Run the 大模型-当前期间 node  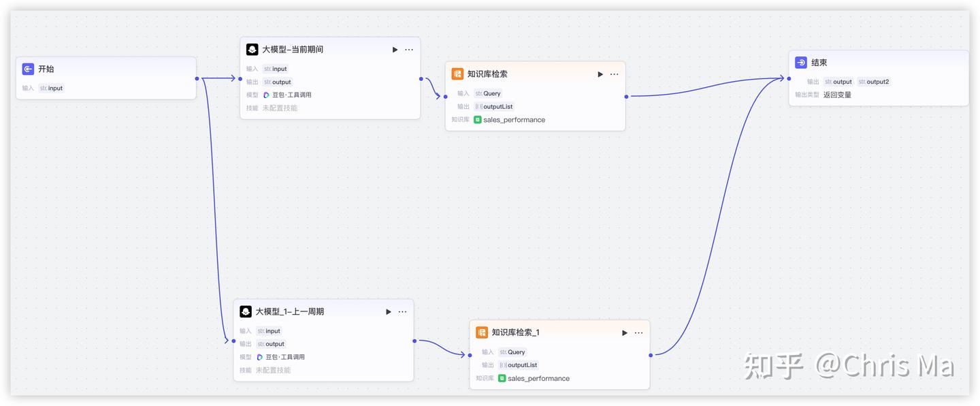(x=395, y=49)
